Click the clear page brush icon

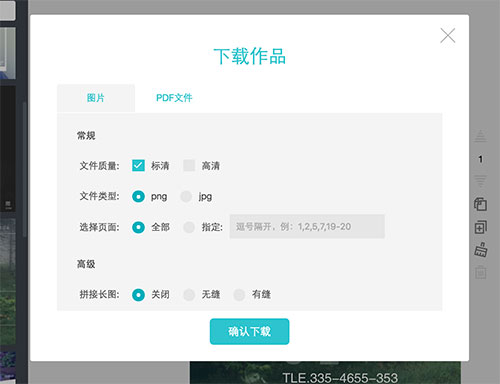tap(481, 249)
